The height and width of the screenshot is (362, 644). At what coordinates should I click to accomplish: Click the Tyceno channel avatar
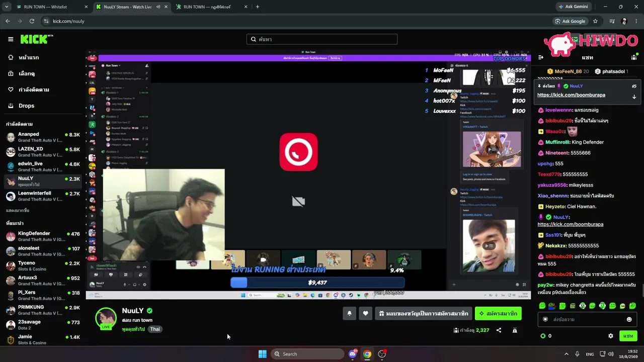click(10, 266)
